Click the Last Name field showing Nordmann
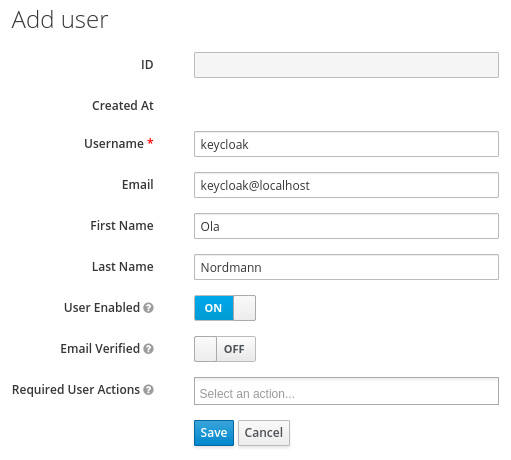The width and height of the screenshot is (511, 460). [346, 267]
